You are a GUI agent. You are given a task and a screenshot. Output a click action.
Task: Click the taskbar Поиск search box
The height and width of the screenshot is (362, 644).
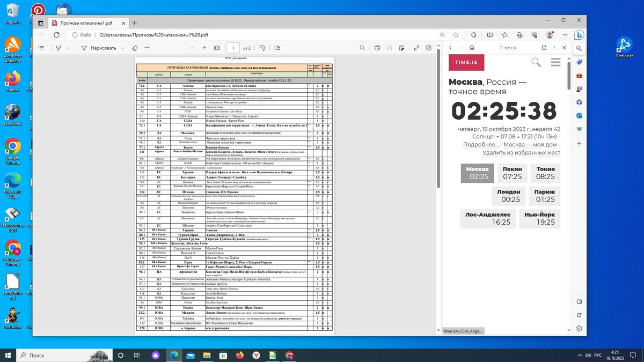(x=64, y=355)
